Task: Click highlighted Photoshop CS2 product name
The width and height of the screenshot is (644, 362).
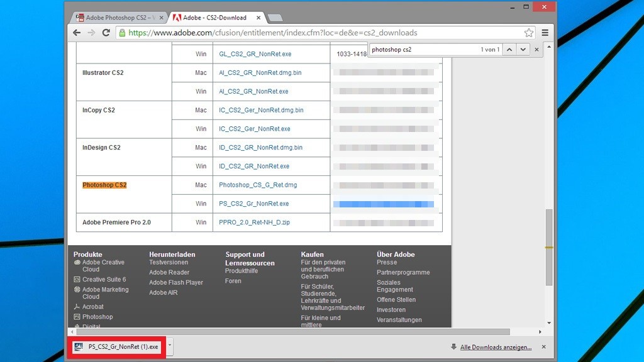Action: point(104,185)
